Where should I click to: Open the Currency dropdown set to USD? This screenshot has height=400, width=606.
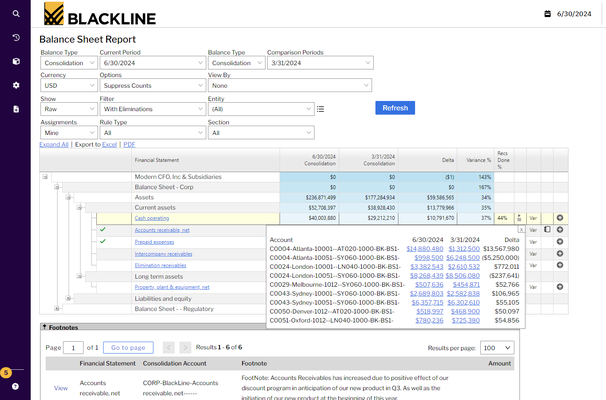coord(67,86)
